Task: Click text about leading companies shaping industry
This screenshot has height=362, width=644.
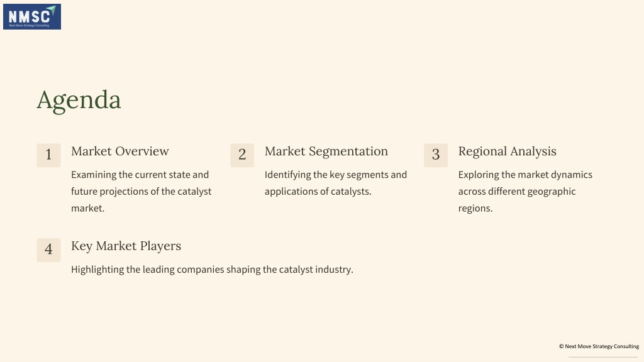Action: click(x=212, y=270)
